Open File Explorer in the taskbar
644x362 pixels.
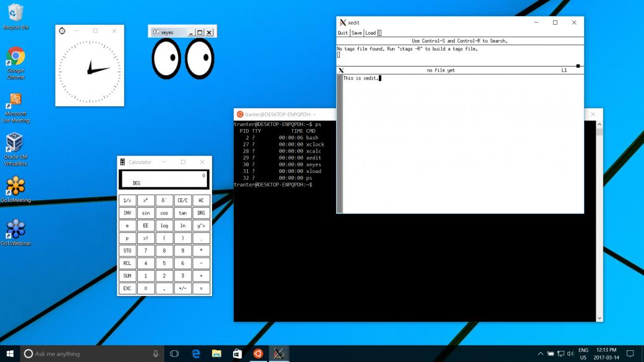[x=216, y=353]
